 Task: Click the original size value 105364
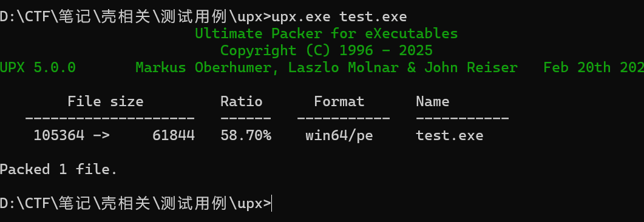pyautogui.click(x=59, y=135)
